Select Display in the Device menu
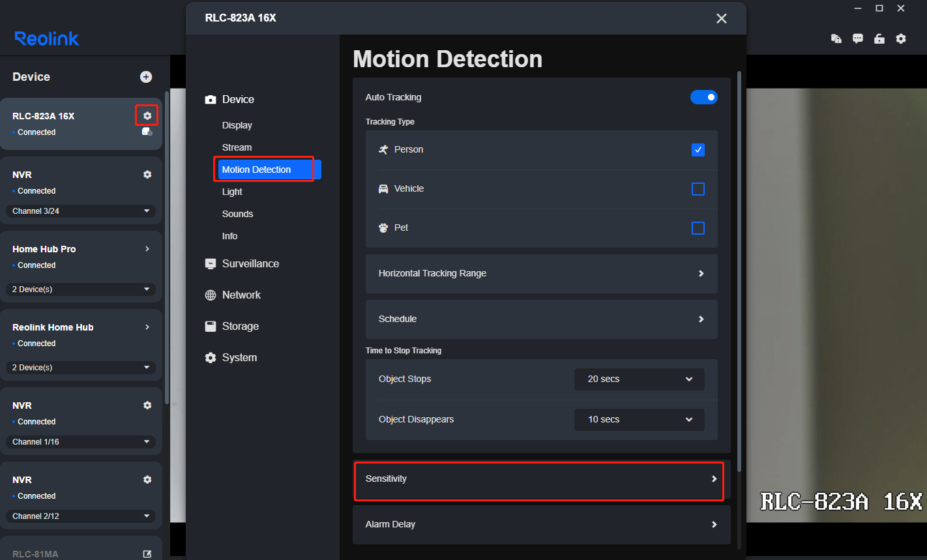 click(237, 125)
